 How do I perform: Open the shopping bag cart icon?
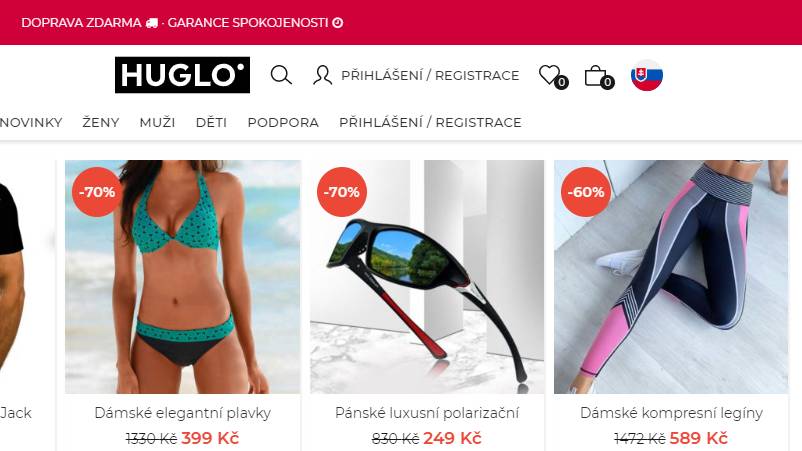[598, 76]
